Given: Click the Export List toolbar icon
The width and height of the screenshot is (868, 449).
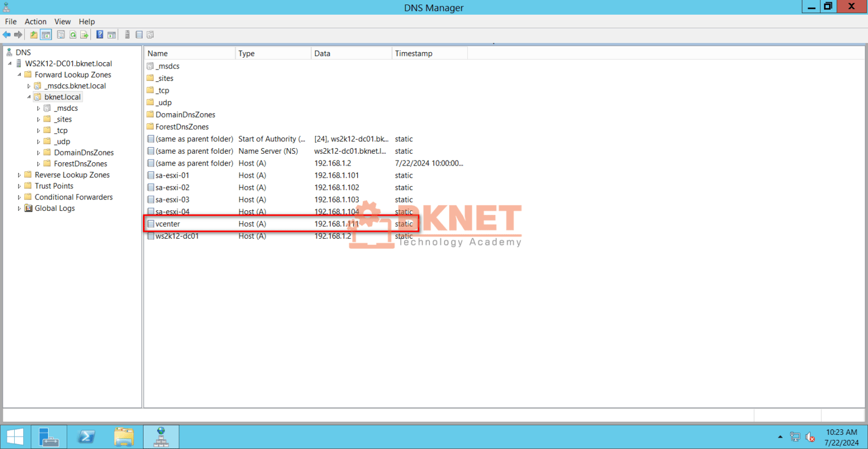Looking at the screenshot, I should coord(84,34).
